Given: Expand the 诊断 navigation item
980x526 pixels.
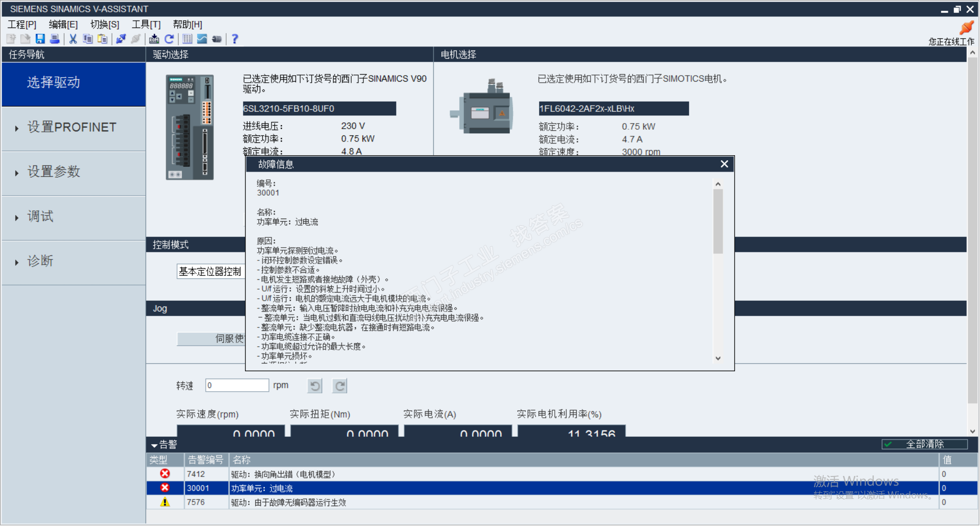Looking at the screenshot, I should [x=73, y=262].
